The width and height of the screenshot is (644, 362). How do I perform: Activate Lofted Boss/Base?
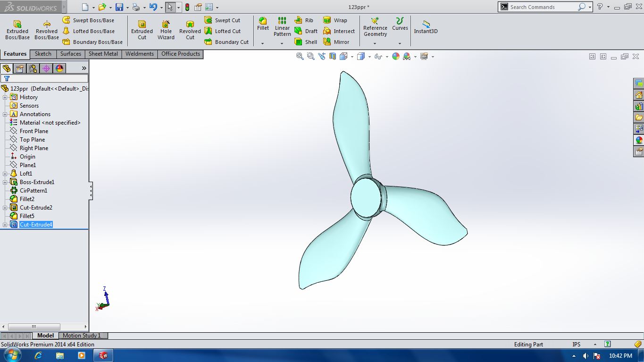point(88,31)
